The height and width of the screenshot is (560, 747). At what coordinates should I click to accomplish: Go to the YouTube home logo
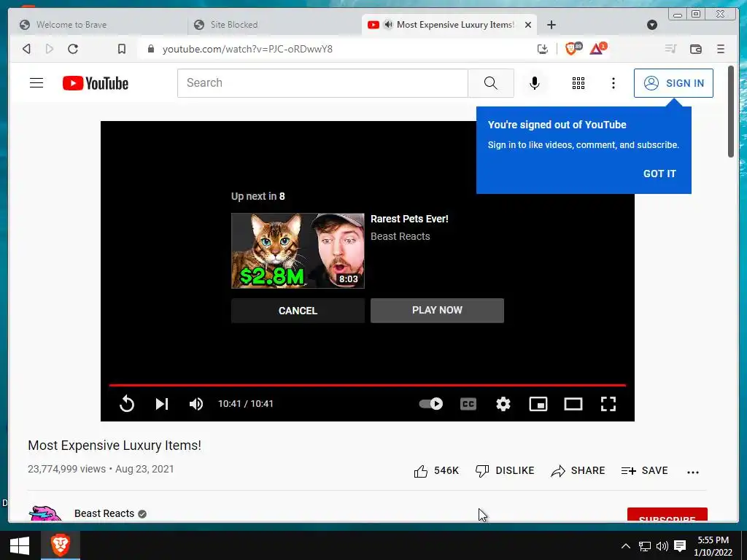96,83
